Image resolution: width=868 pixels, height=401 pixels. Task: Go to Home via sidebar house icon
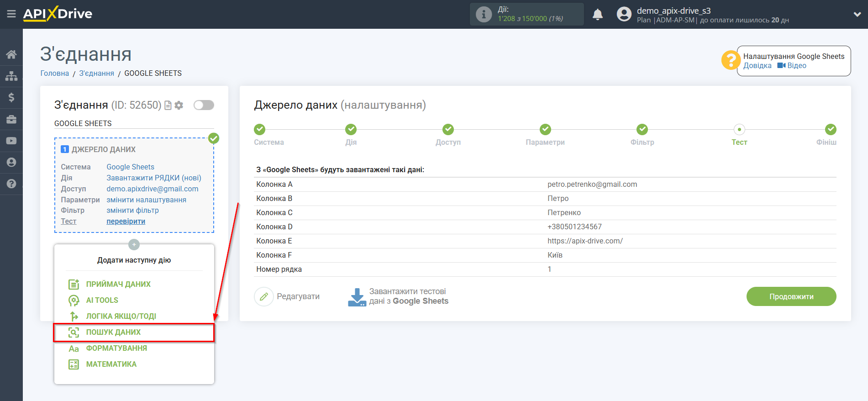[x=11, y=54]
